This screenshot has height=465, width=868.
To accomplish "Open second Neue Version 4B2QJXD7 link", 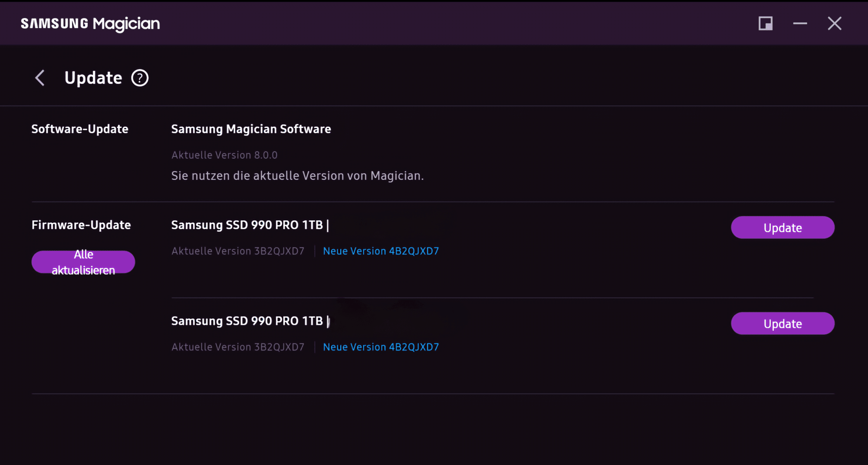I will tap(381, 347).
